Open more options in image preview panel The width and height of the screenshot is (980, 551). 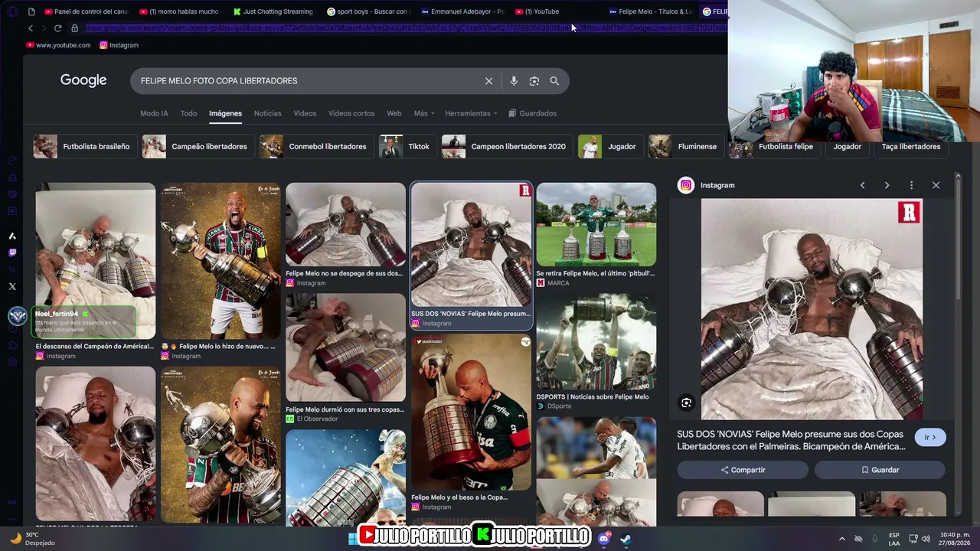(x=911, y=185)
